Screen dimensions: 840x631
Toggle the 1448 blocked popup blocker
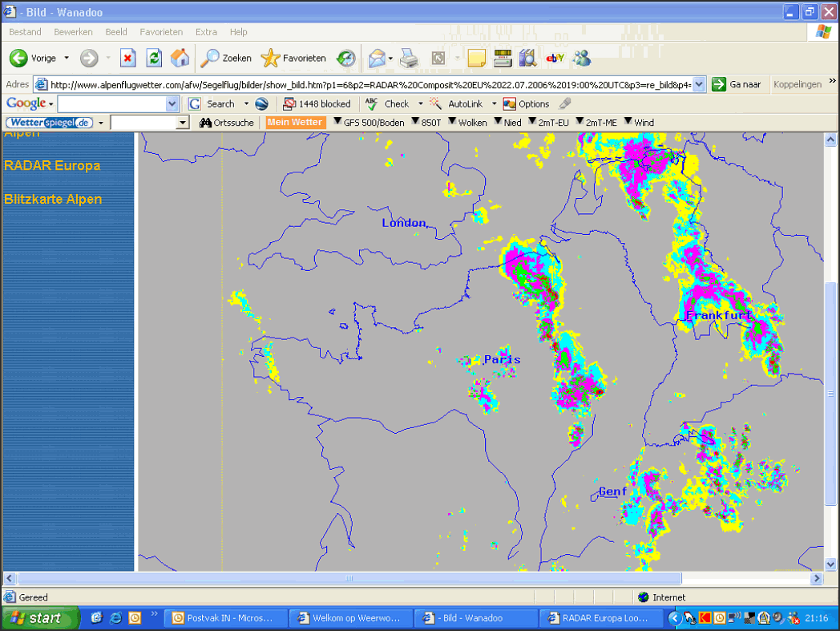click(x=317, y=104)
